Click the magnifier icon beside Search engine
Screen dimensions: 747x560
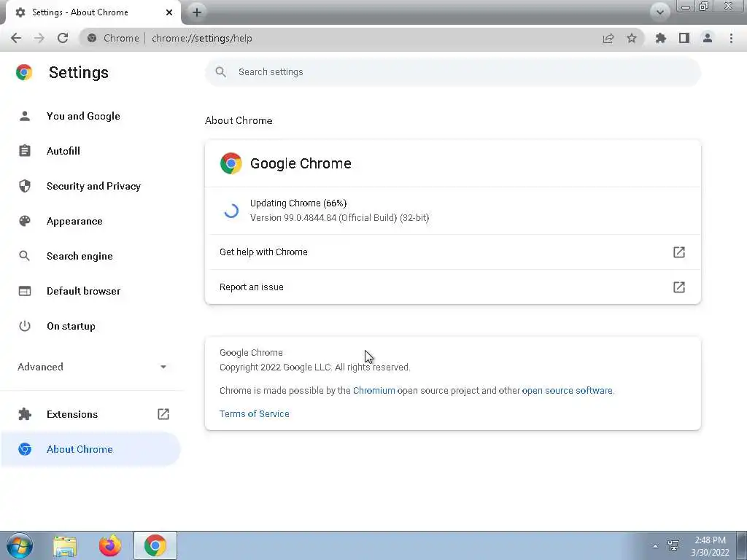click(x=25, y=256)
